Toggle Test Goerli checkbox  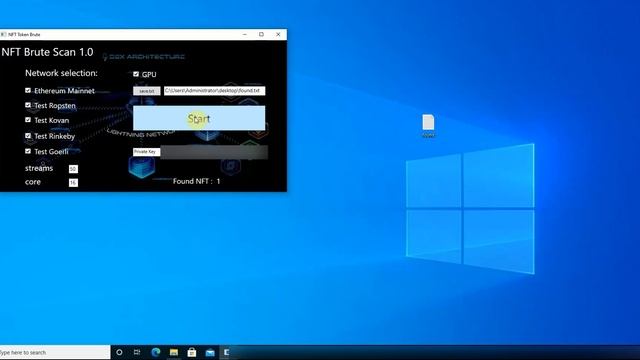28,151
